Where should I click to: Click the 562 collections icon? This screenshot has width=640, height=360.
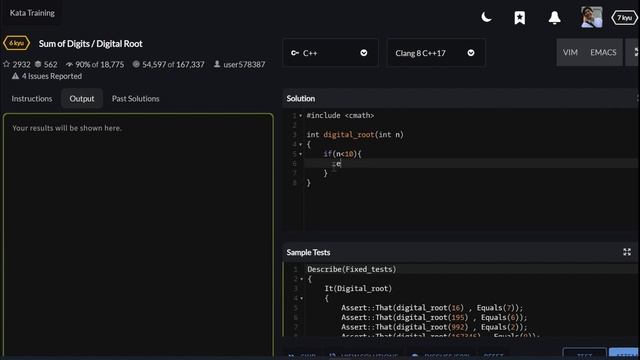pyautogui.click(x=38, y=64)
